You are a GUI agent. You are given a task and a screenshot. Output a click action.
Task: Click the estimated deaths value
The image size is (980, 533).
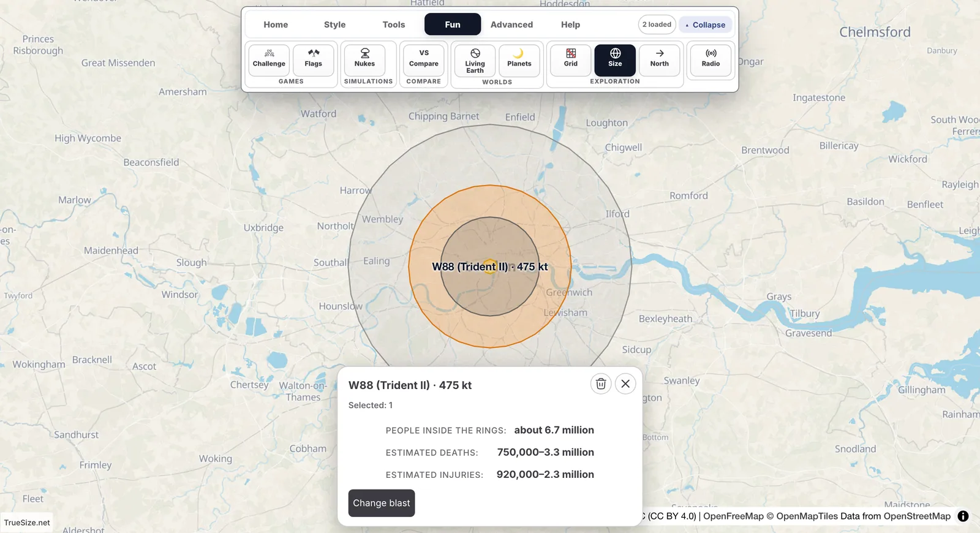(x=546, y=452)
